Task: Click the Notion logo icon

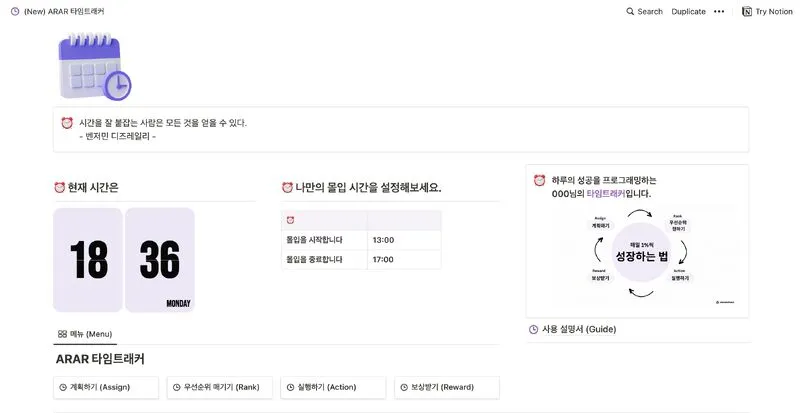Action: (747, 11)
